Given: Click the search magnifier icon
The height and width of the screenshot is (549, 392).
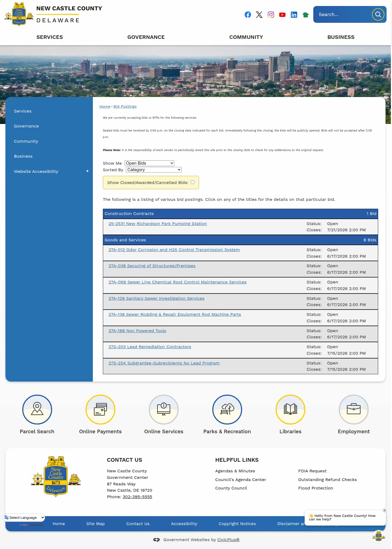Looking at the screenshot, I should click(x=378, y=14).
